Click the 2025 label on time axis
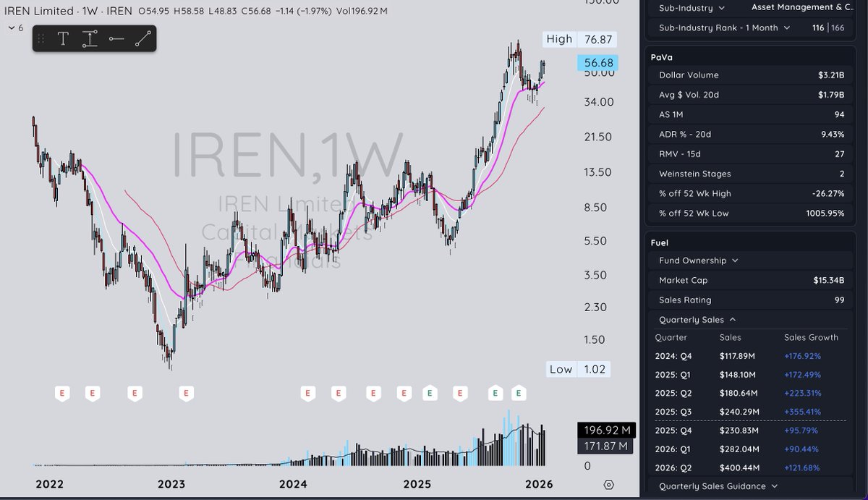The image size is (868, 500). click(x=417, y=484)
